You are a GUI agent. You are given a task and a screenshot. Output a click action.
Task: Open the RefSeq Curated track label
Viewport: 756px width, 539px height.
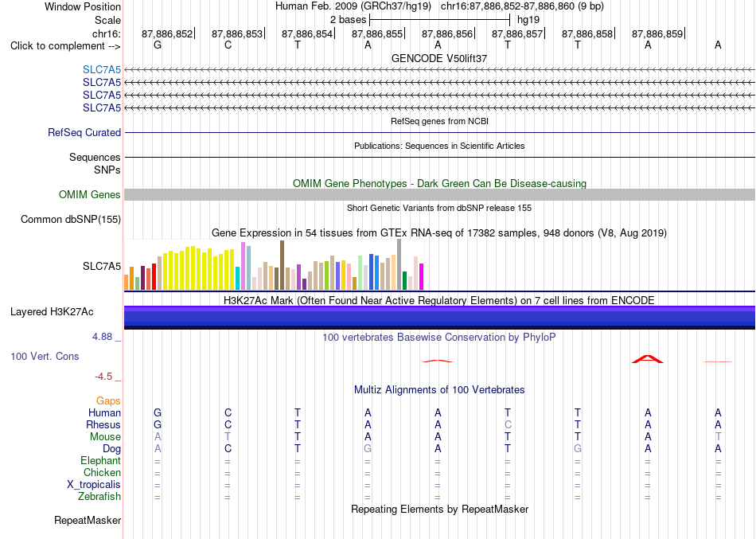84,132
